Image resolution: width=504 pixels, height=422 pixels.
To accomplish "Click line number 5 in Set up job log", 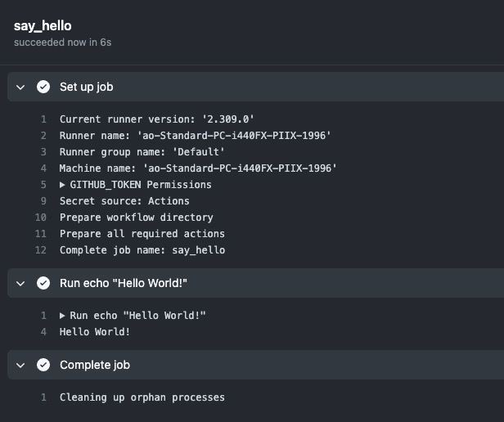I will pyautogui.click(x=43, y=185).
